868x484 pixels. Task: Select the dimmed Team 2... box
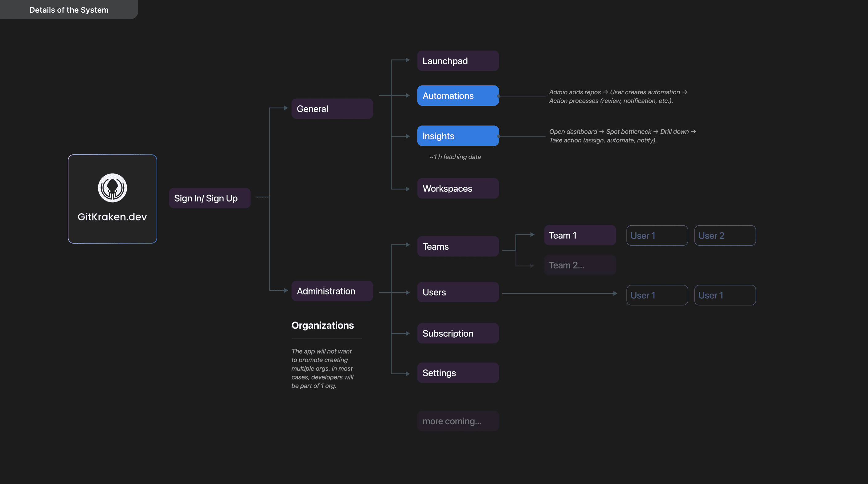point(579,265)
